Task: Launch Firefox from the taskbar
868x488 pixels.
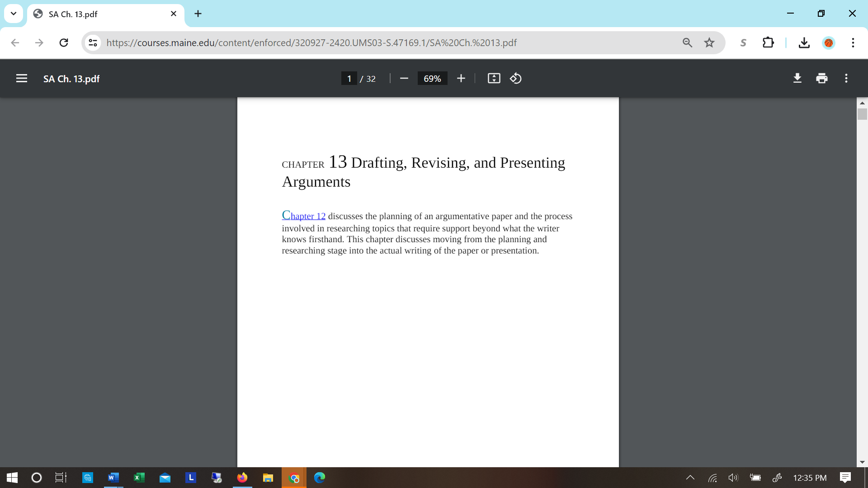Action: pyautogui.click(x=242, y=478)
